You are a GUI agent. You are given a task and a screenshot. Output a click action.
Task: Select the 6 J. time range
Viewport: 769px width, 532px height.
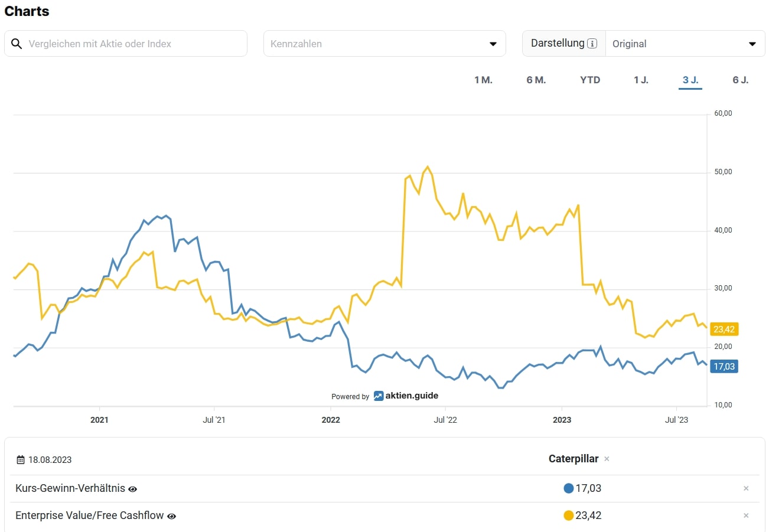(x=741, y=80)
